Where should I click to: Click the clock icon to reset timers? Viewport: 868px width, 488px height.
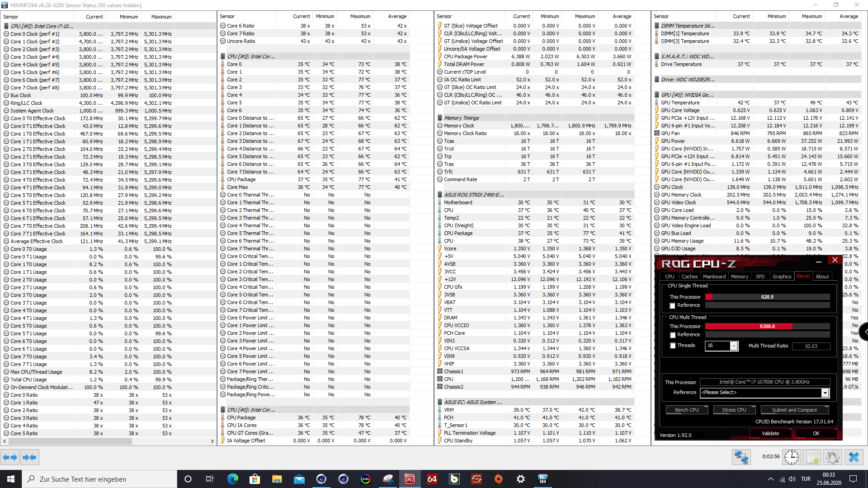coord(792,457)
